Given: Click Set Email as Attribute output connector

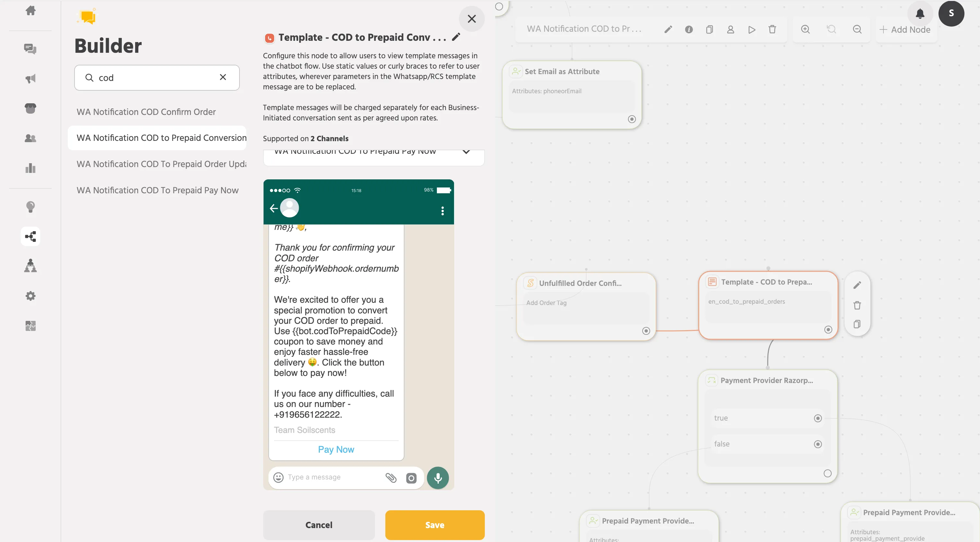Looking at the screenshot, I should (631, 119).
